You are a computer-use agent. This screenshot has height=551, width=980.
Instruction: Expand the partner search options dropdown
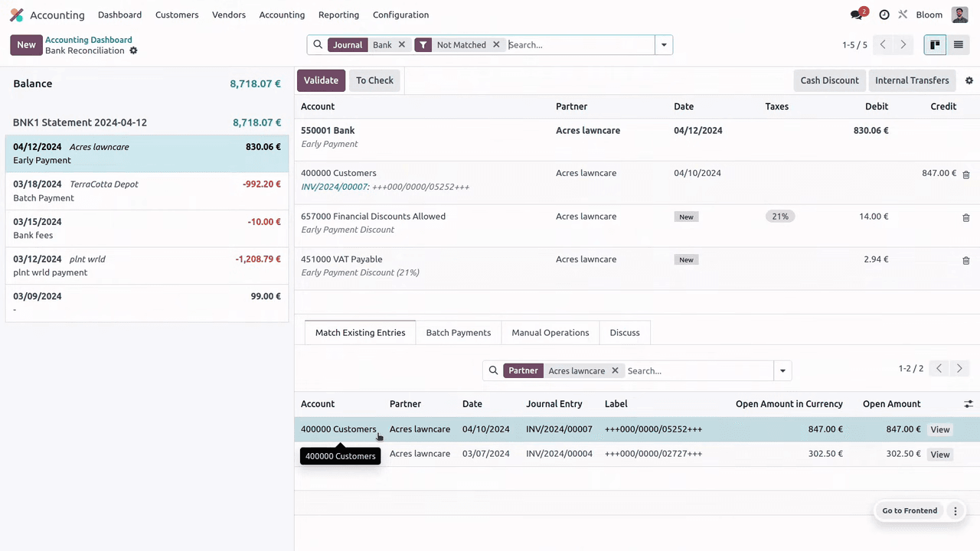point(782,371)
